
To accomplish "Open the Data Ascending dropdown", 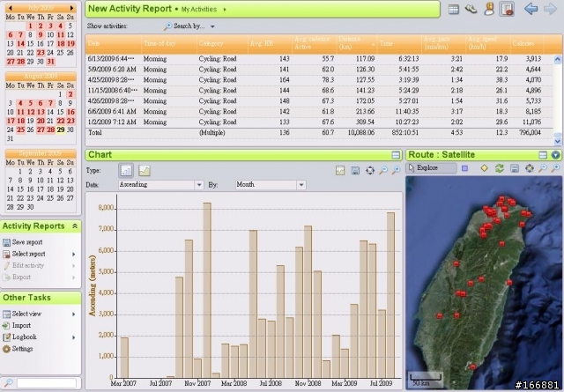I will point(199,185).
